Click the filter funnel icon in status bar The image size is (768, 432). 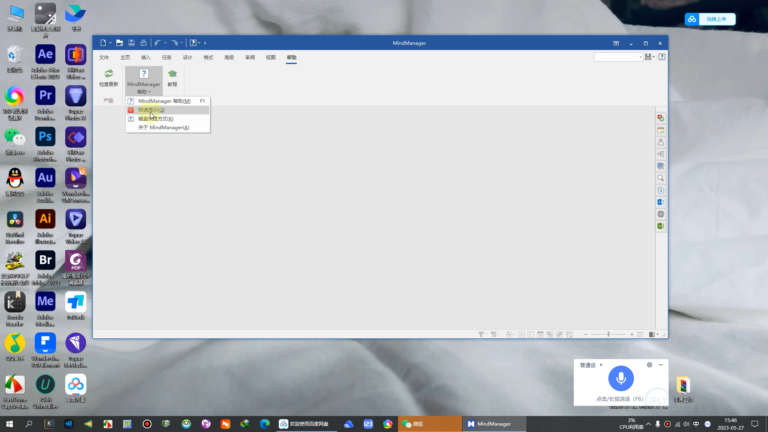[x=481, y=334]
